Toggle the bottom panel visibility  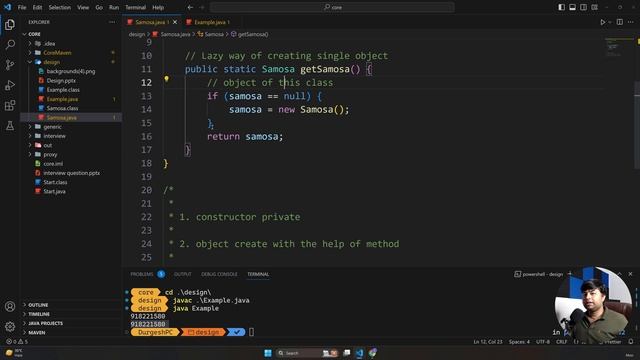(x=573, y=7)
